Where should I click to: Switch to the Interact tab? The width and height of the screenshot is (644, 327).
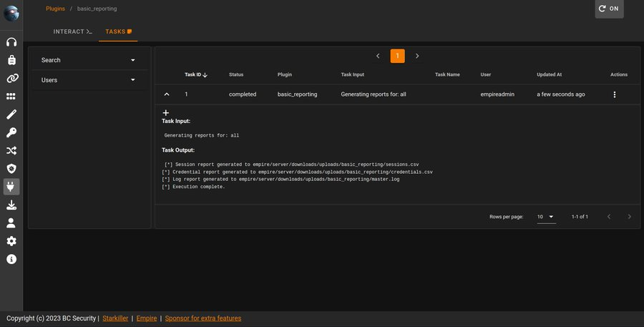click(x=72, y=32)
